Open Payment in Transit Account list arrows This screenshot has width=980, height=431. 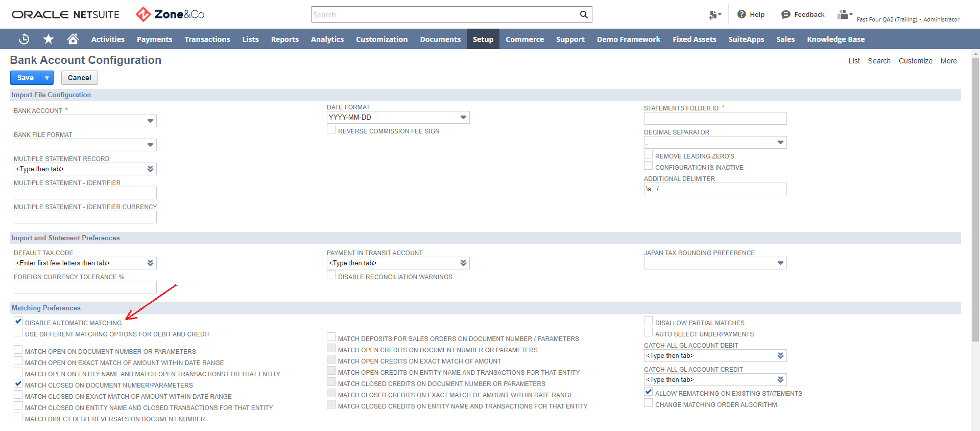tap(463, 263)
